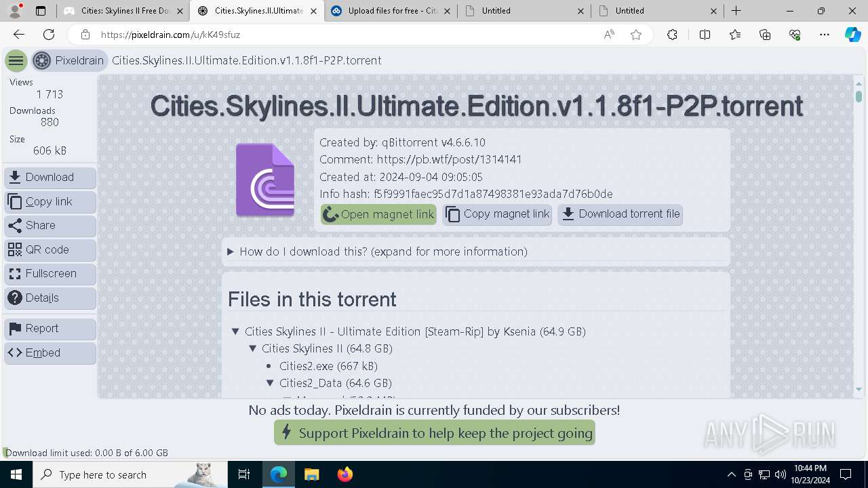Toggle split screen view
The image size is (868, 488).
[x=705, y=35]
